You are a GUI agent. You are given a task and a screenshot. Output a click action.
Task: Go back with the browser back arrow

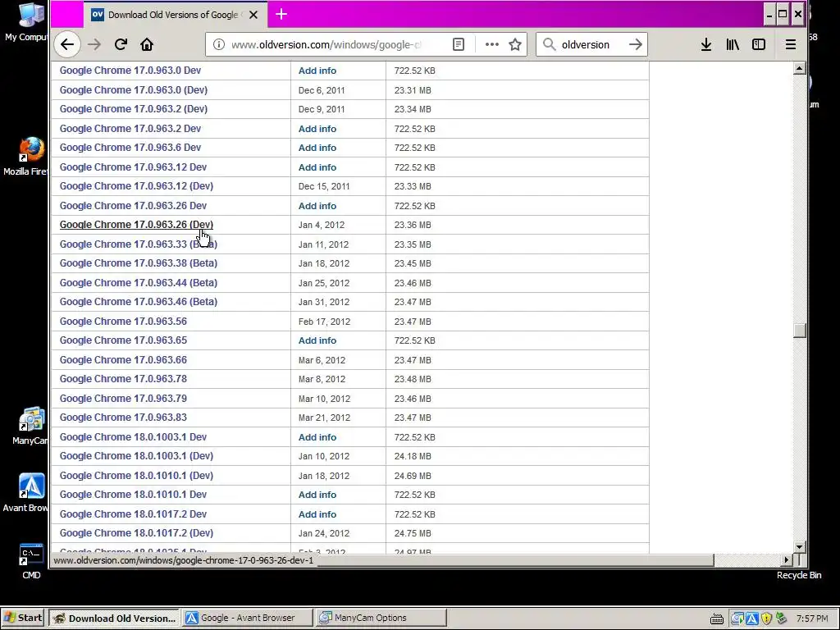pyautogui.click(x=67, y=44)
